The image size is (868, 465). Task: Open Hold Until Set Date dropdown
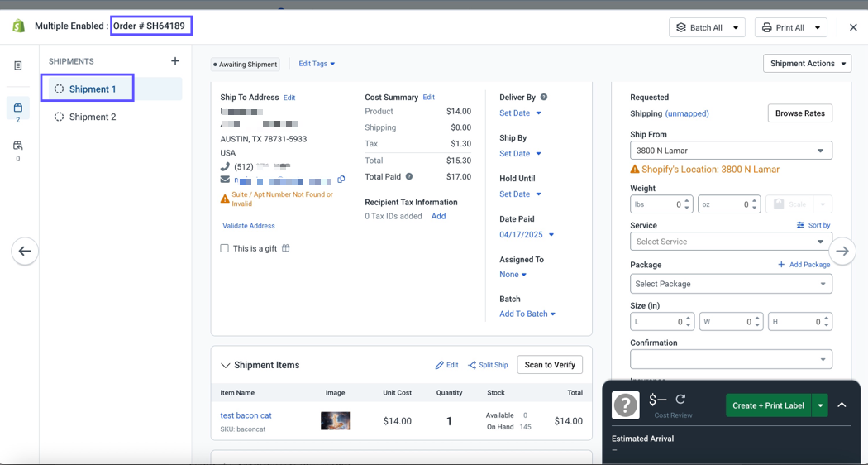pos(520,194)
